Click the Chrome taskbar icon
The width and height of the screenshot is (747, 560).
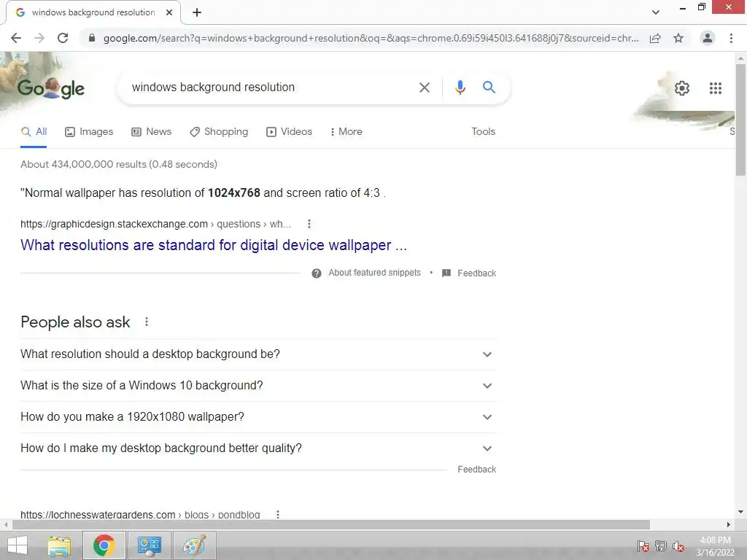tap(104, 545)
